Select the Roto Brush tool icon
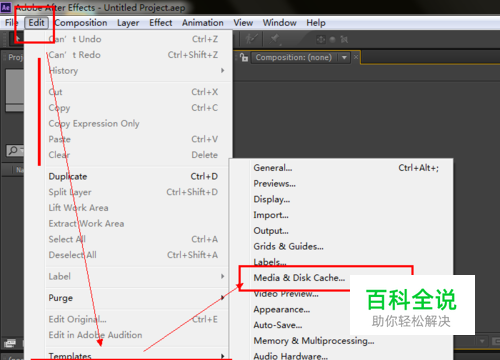Screen dimensions: 500x360 coord(252,39)
